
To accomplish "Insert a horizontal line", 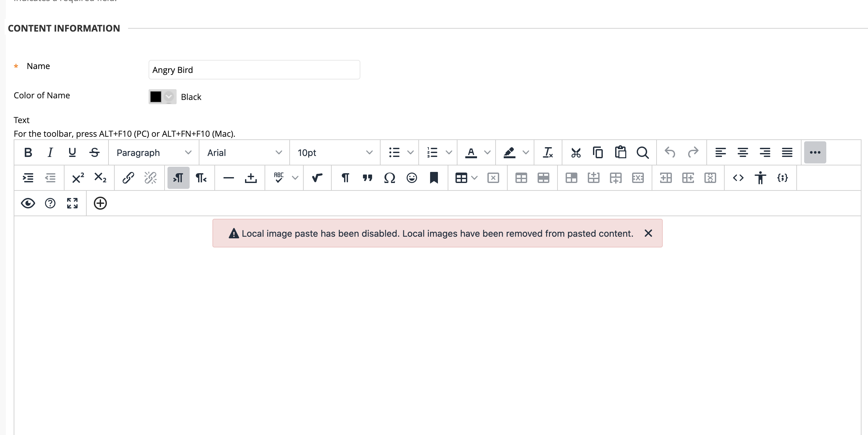I will (228, 178).
